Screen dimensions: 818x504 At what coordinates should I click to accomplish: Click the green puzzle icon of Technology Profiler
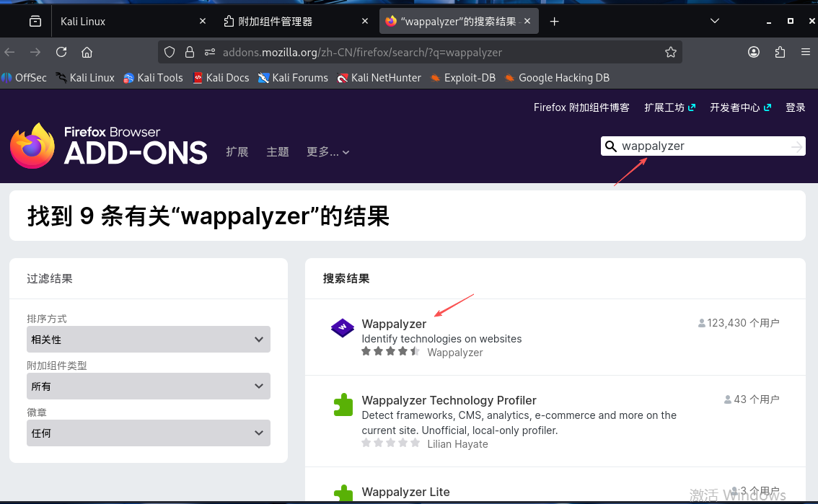(343, 404)
